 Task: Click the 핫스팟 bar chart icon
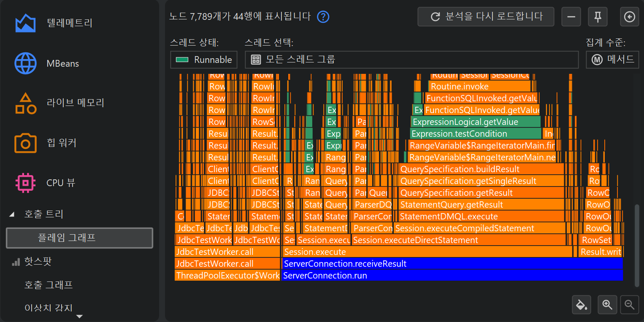click(x=16, y=262)
